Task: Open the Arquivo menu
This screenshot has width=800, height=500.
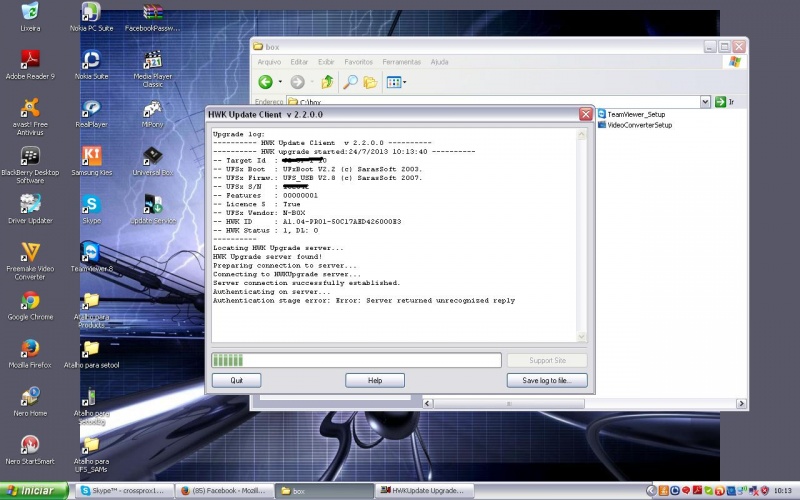Action: click(x=269, y=62)
